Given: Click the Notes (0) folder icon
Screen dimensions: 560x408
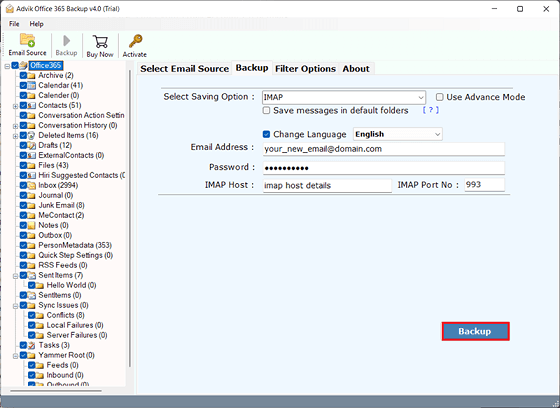Looking at the screenshot, I should [x=31, y=225].
